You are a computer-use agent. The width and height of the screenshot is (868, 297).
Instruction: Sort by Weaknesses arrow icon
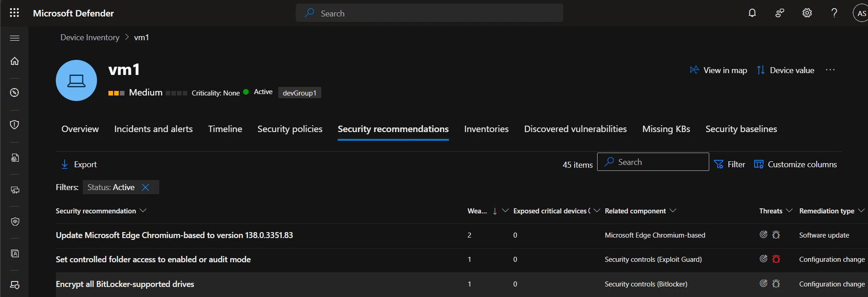pyautogui.click(x=495, y=211)
